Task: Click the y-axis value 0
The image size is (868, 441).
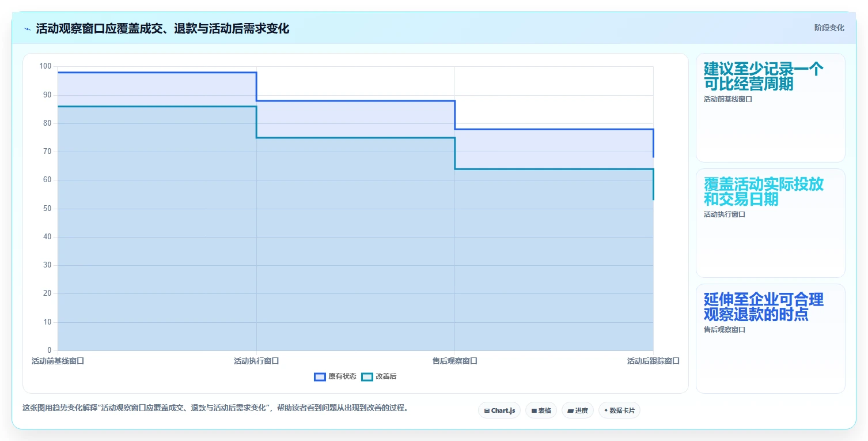Action: 49,350
